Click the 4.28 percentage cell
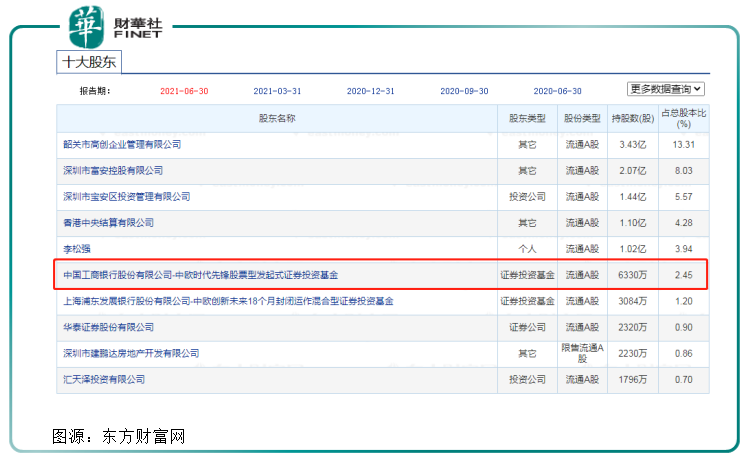 point(684,223)
